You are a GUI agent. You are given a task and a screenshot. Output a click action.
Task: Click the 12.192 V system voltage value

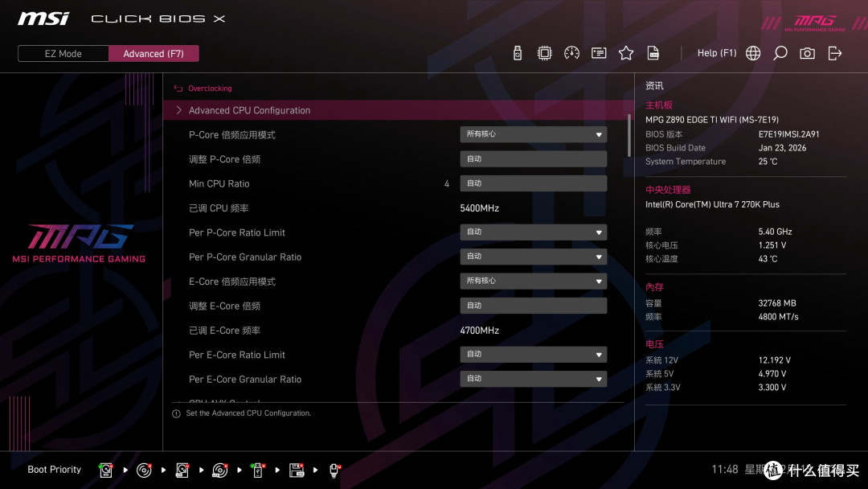(x=775, y=360)
